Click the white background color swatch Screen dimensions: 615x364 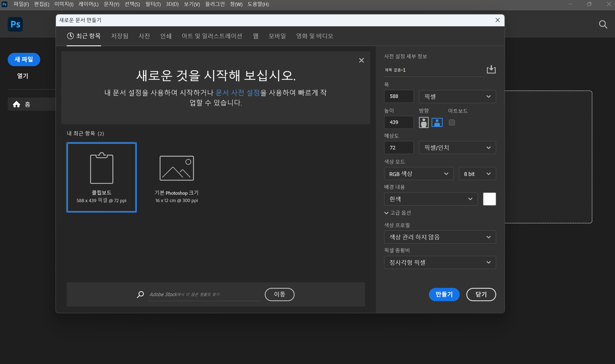click(x=489, y=199)
